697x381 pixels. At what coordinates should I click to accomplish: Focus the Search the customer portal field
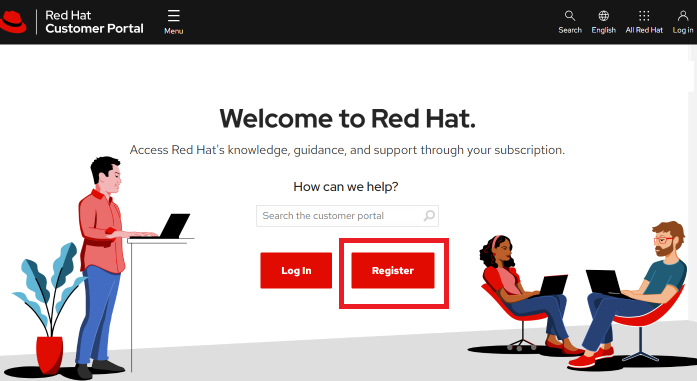pos(347,216)
